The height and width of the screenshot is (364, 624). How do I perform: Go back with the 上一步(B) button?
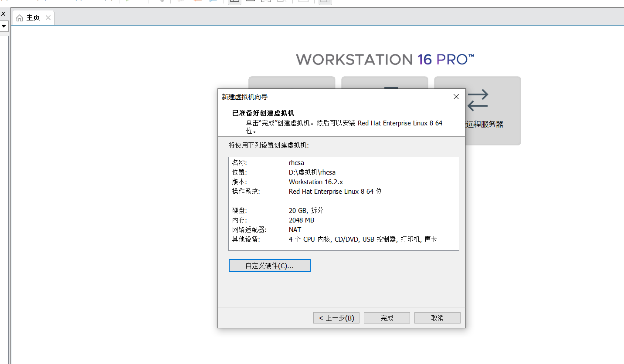(336, 318)
